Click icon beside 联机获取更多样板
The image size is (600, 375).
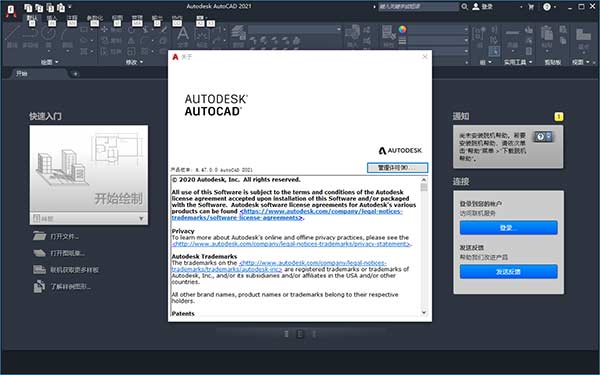pyautogui.click(x=39, y=269)
